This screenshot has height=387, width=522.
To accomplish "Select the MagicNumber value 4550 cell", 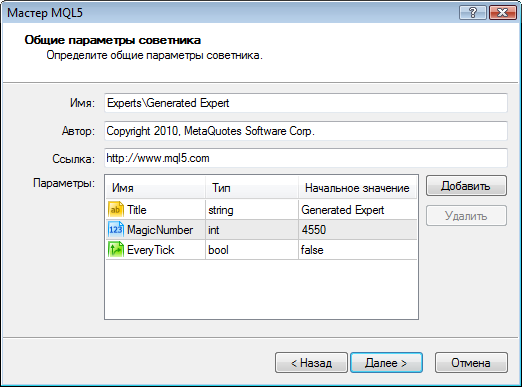I will 358,230.
